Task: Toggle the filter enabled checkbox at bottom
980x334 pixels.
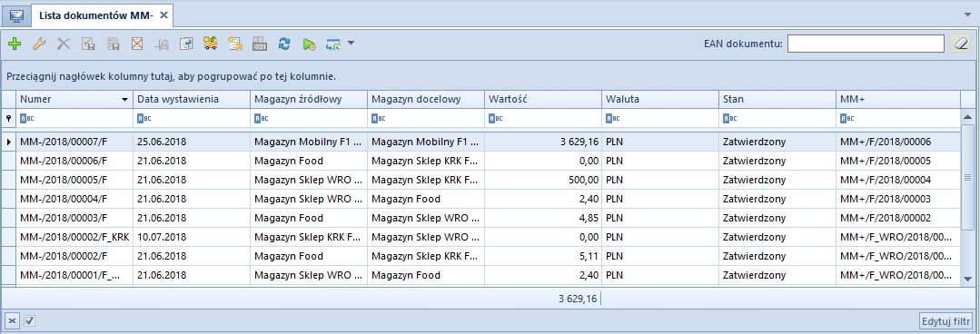Action: (29, 321)
